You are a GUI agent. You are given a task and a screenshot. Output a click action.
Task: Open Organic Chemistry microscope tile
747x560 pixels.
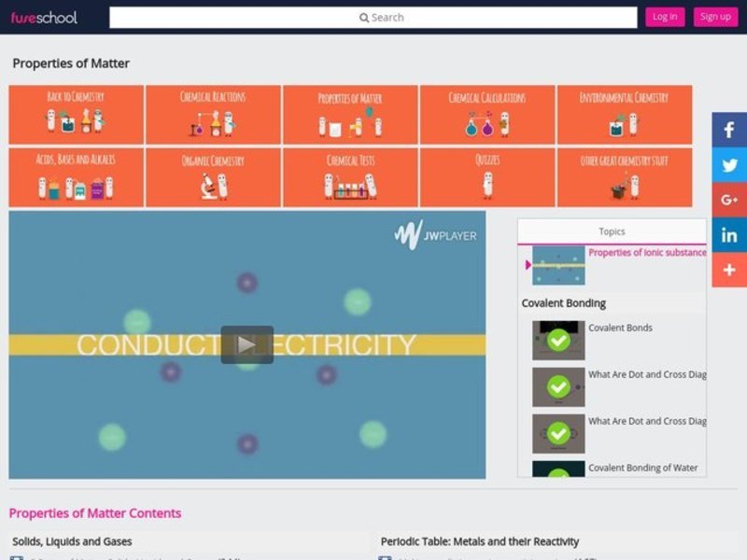[213, 177]
